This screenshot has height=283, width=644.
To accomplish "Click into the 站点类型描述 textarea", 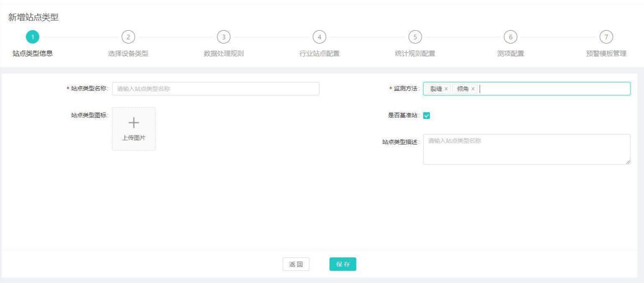I will 527,149.
